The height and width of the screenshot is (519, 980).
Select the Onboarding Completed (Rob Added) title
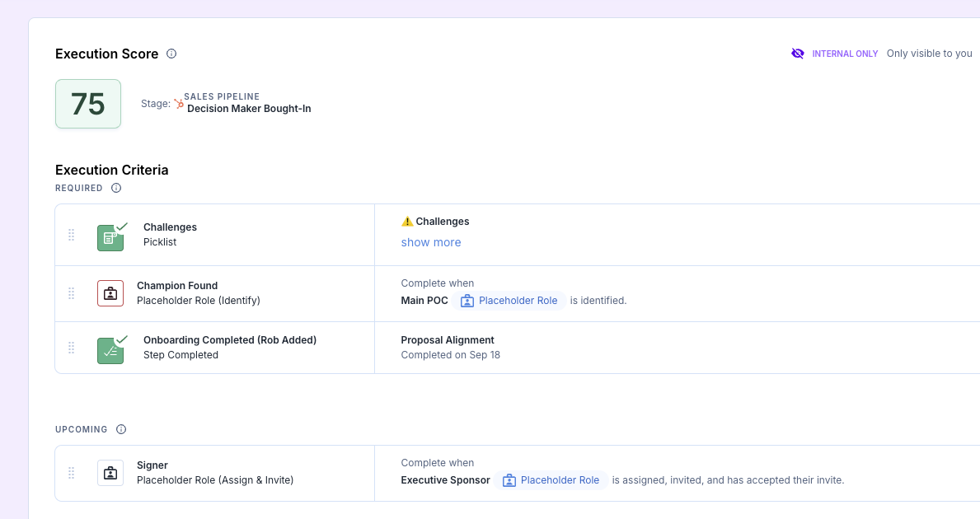coord(230,339)
